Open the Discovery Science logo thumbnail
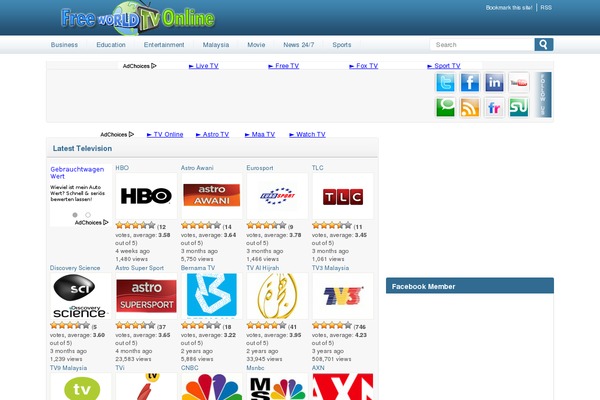This screenshot has height=400, width=600. click(80, 296)
